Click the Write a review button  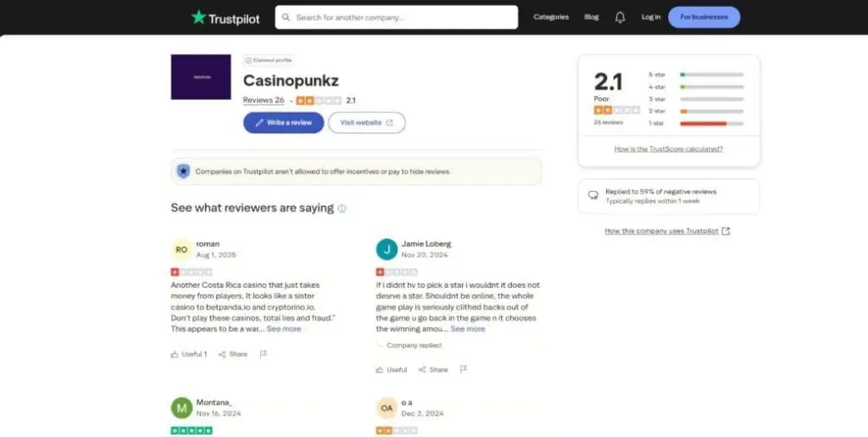tap(283, 123)
